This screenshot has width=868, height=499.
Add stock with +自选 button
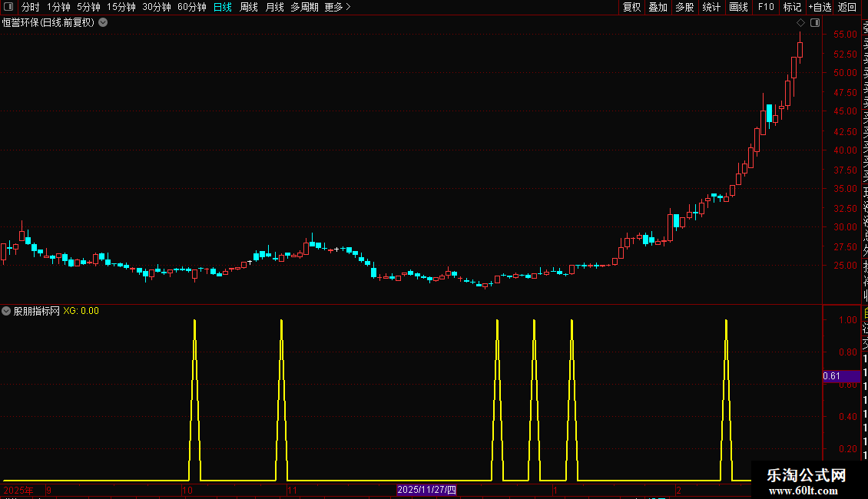[x=820, y=7]
